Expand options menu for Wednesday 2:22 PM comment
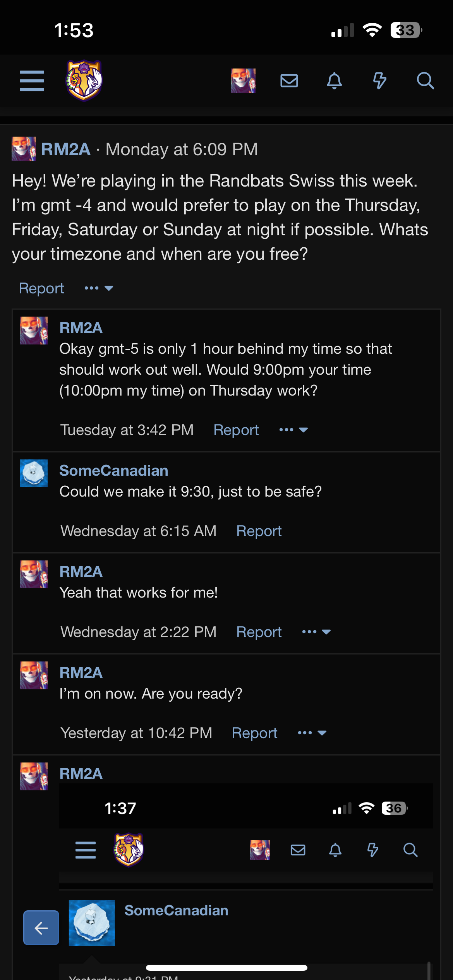 coord(316,632)
